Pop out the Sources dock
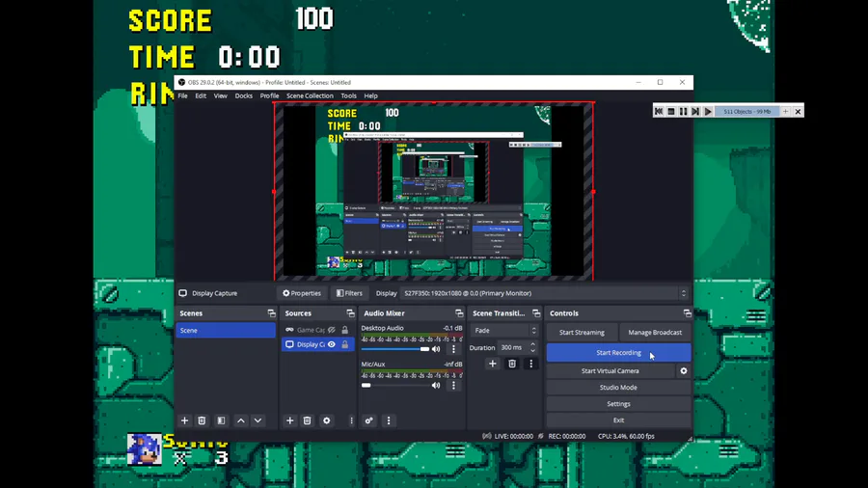868x488 pixels. pyautogui.click(x=350, y=313)
